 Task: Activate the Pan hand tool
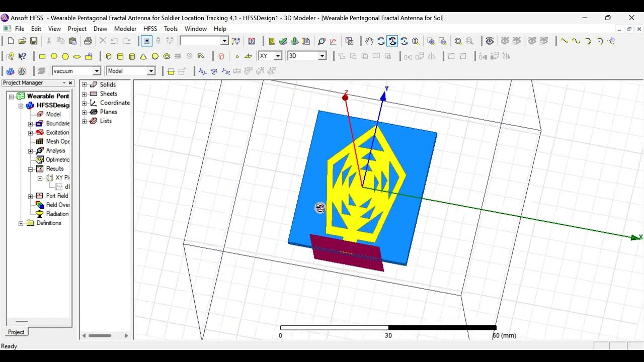click(369, 41)
